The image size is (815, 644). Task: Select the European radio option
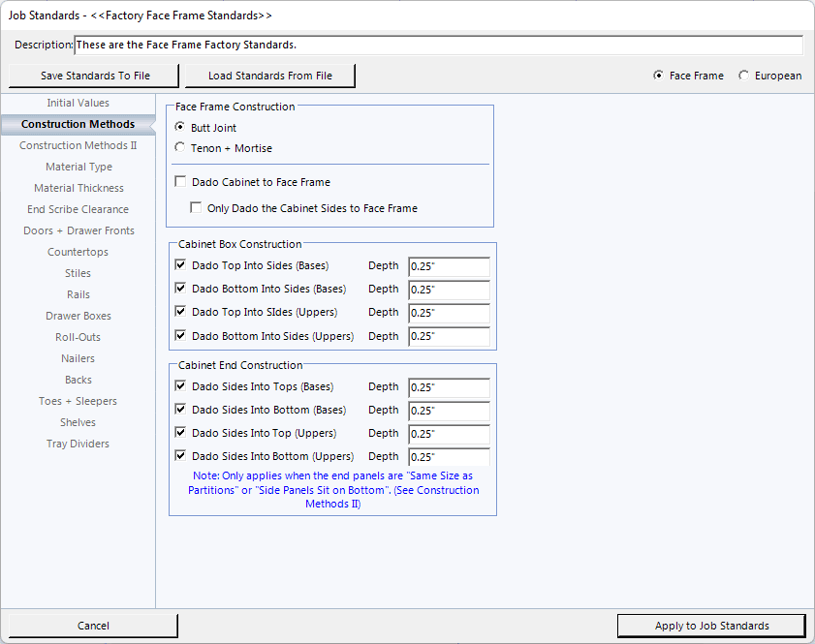tap(744, 76)
